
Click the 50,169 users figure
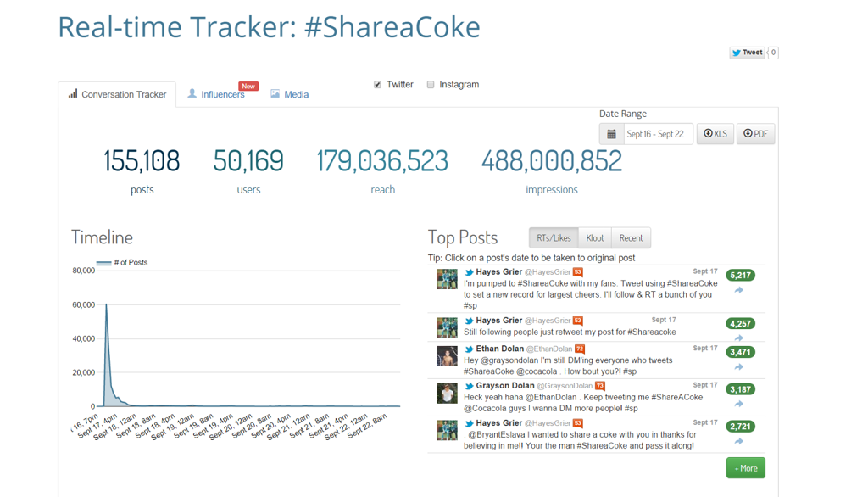(x=248, y=160)
